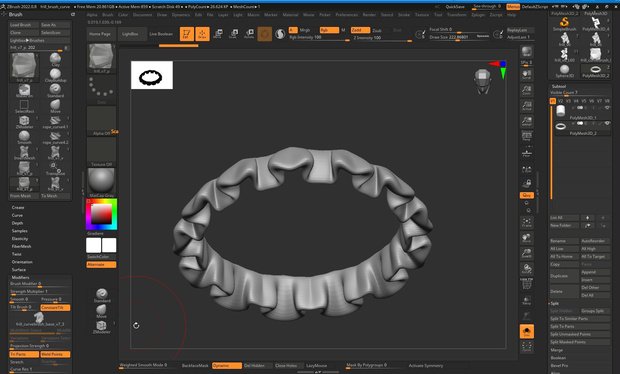Toggle the Zsub button
620x374 pixels.
pyautogui.click(x=377, y=30)
